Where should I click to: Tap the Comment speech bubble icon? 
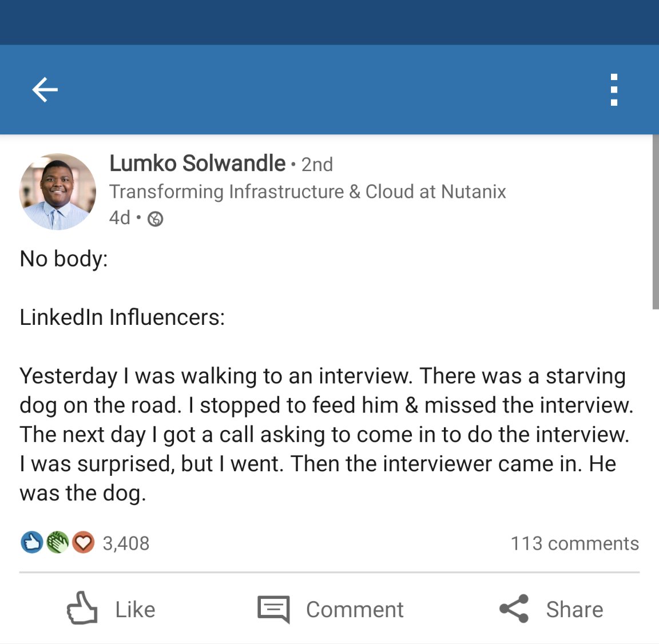[x=273, y=609]
